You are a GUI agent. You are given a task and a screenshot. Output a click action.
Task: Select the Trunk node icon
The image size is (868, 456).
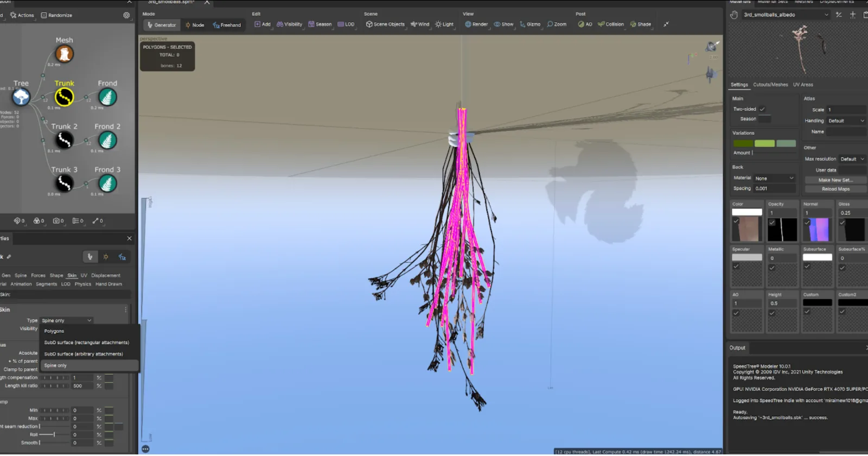64,97
